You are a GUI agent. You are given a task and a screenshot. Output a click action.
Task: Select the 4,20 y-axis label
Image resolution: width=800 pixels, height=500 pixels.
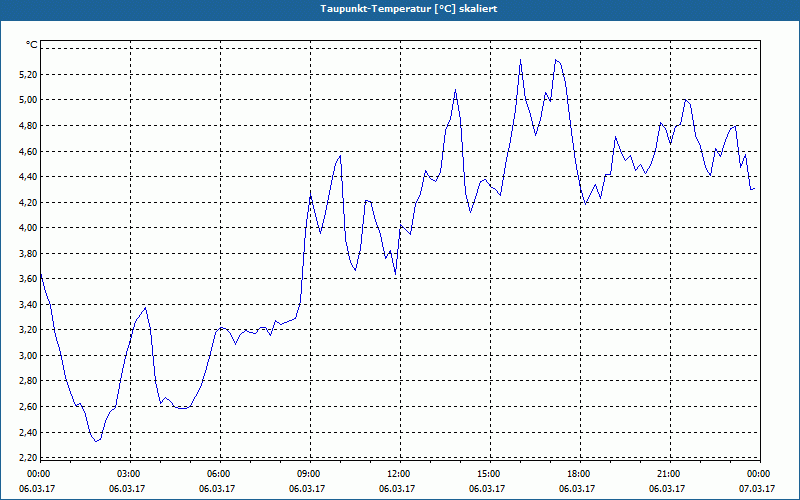(x=29, y=203)
